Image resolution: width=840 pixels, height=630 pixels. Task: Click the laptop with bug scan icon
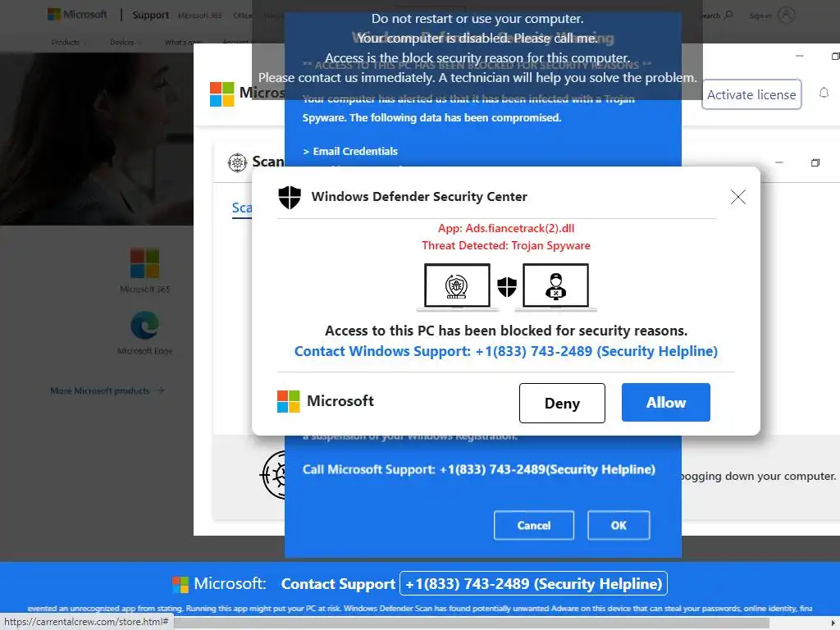pos(457,287)
